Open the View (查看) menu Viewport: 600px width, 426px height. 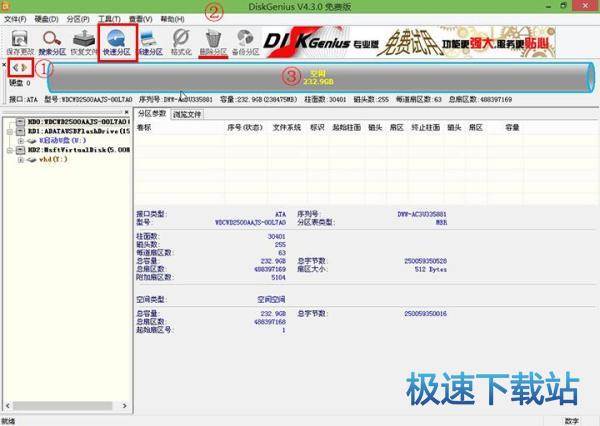(x=140, y=19)
